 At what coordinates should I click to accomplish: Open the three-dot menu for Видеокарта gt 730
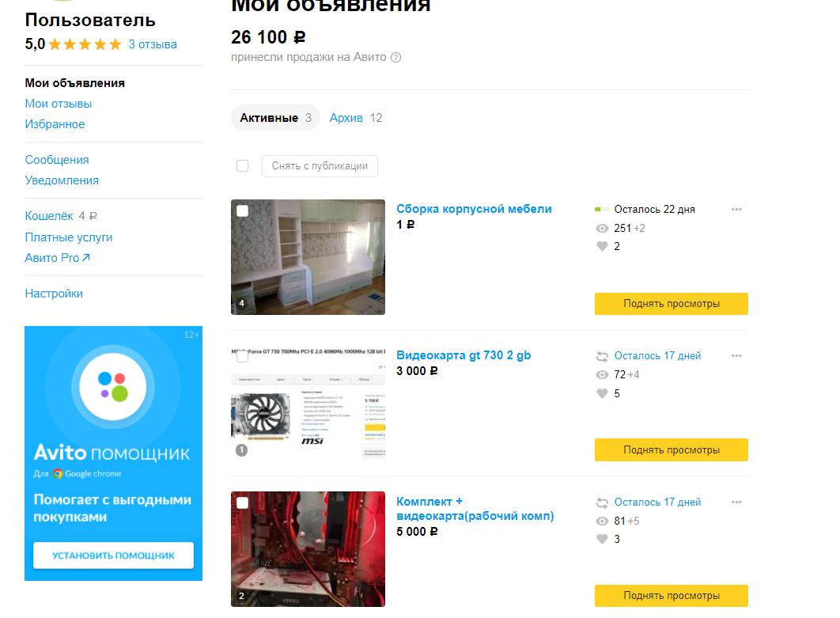(736, 356)
